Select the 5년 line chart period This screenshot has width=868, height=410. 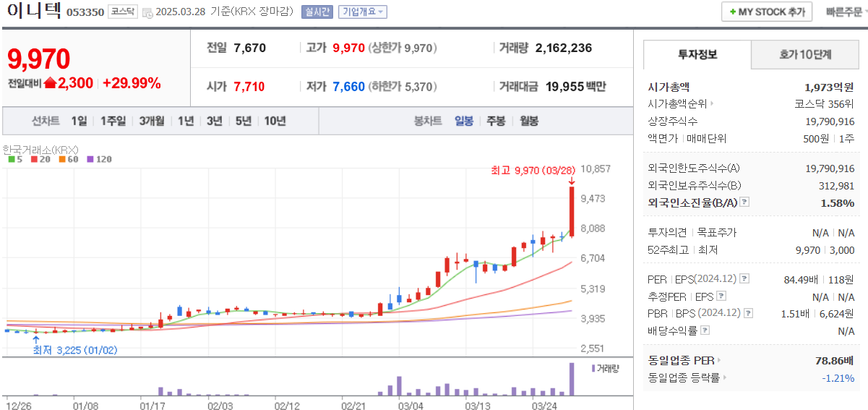pyautogui.click(x=244, y=121)
